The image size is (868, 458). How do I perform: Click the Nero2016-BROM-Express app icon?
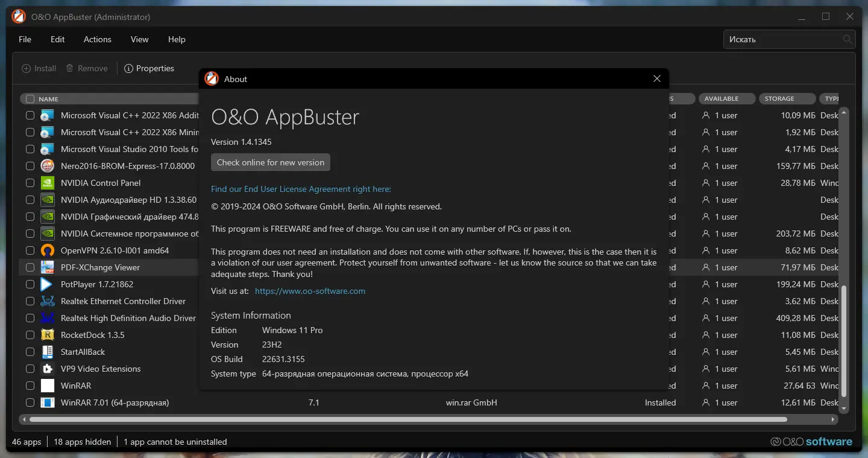coord(48,166)
